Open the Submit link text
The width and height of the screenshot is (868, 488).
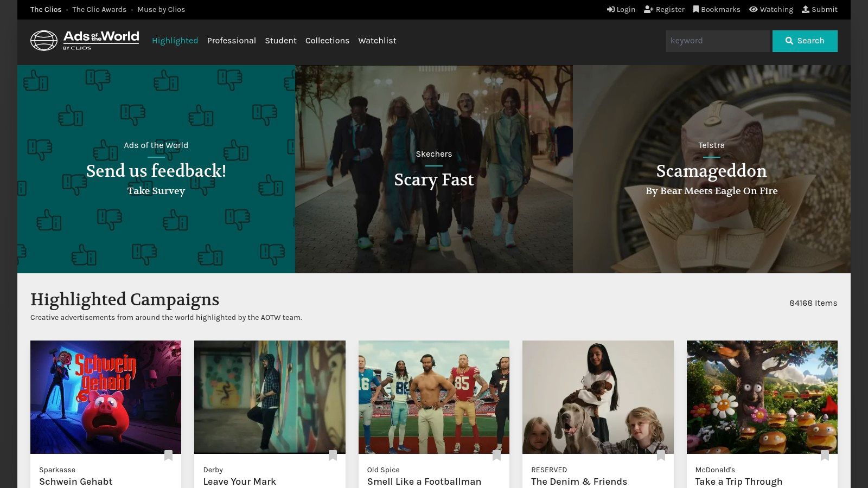(x=825, y=9)
